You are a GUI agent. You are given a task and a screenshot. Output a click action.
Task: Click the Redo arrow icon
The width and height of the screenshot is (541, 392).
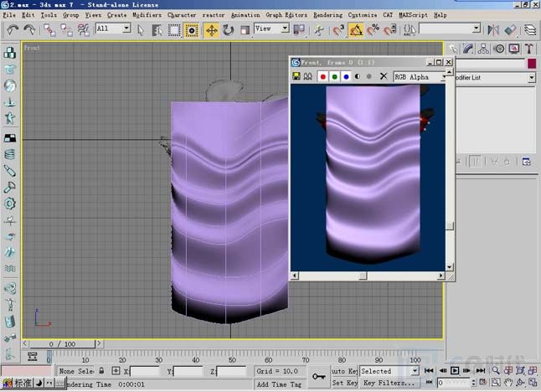coord(29,30)
